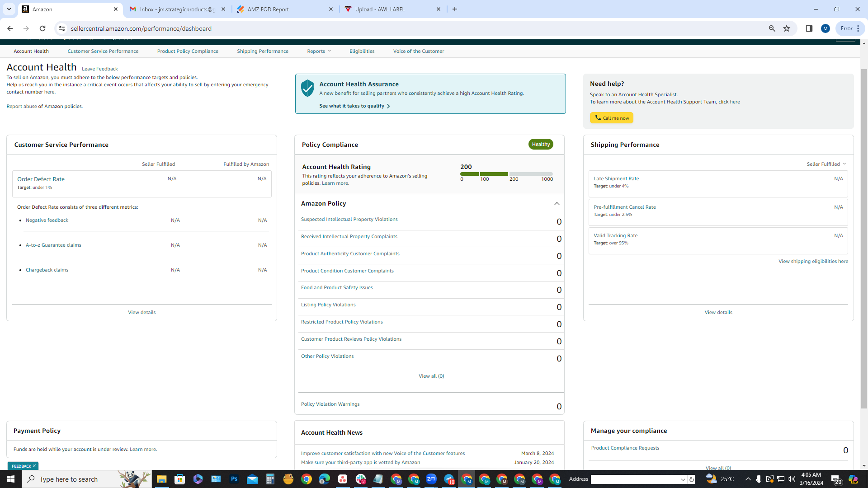868x488 pixels.
Task: Open the Zoom app in taskbar
Action: click(x=431, y=479)
